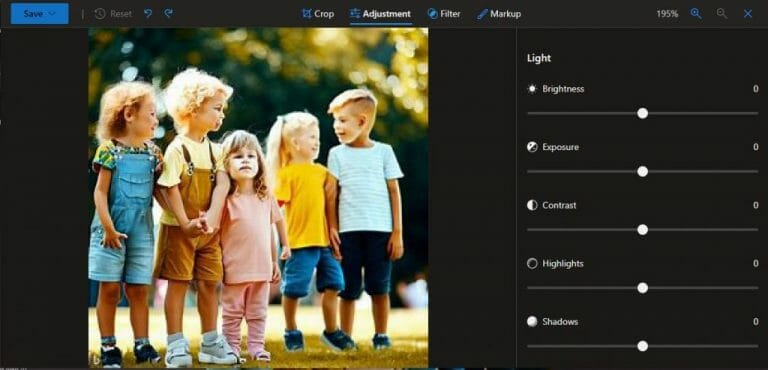
Task: Redo the last undone edit
Action: tap(168, 14)
